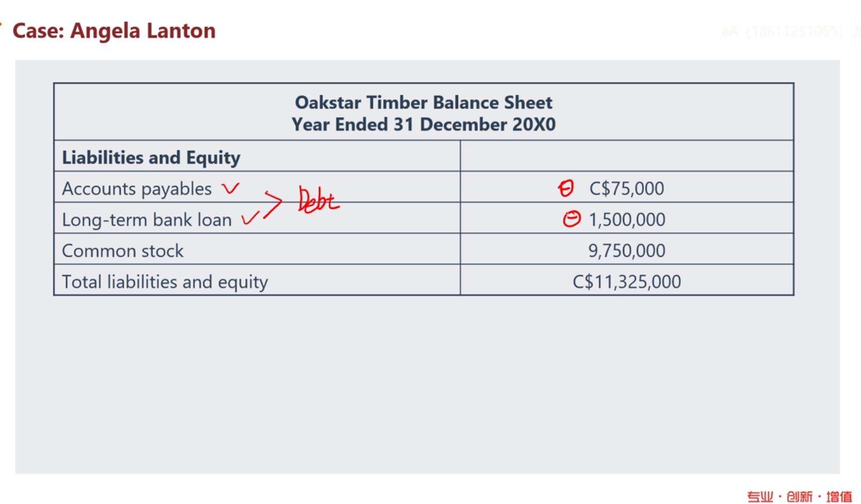The width and height of the screenshot is (861, 504).
Task: Click the red circled minus beside C$75,000
Action: (565, 188)
